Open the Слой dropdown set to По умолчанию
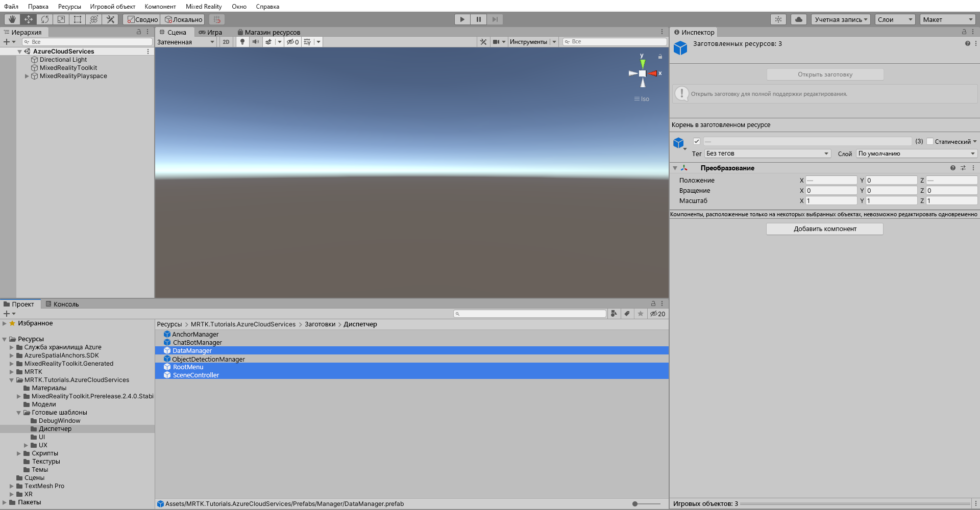Image resolution: width=980 pixels, height=510 pixels. tap(917, 154)
